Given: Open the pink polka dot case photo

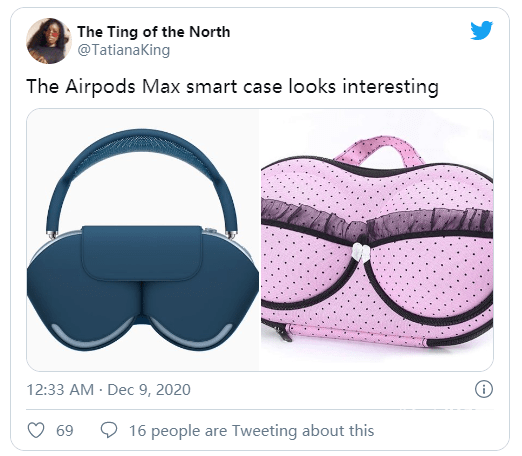Looking at the screenshot, I should 377,240.
